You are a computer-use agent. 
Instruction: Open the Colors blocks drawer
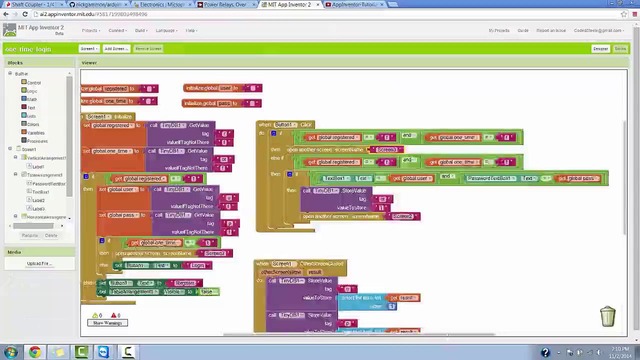pos(31,124)
